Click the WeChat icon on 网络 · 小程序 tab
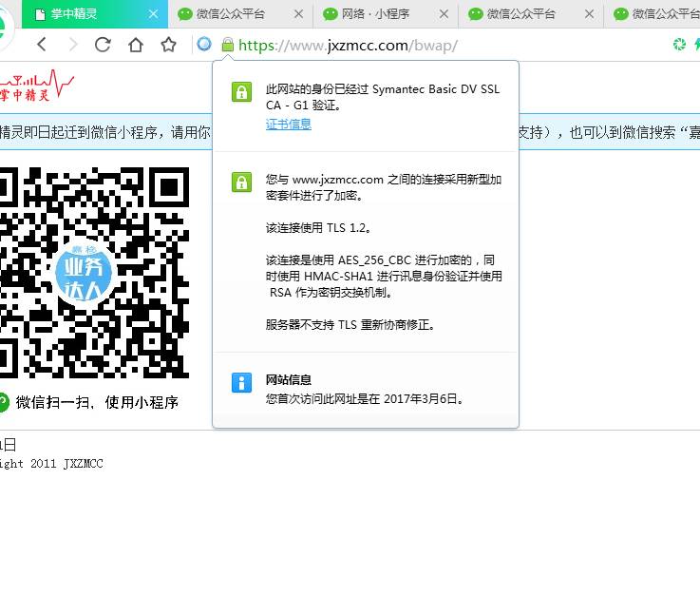Image resolution: width=700 pixels, height=615 pixels. coord(330,14)
